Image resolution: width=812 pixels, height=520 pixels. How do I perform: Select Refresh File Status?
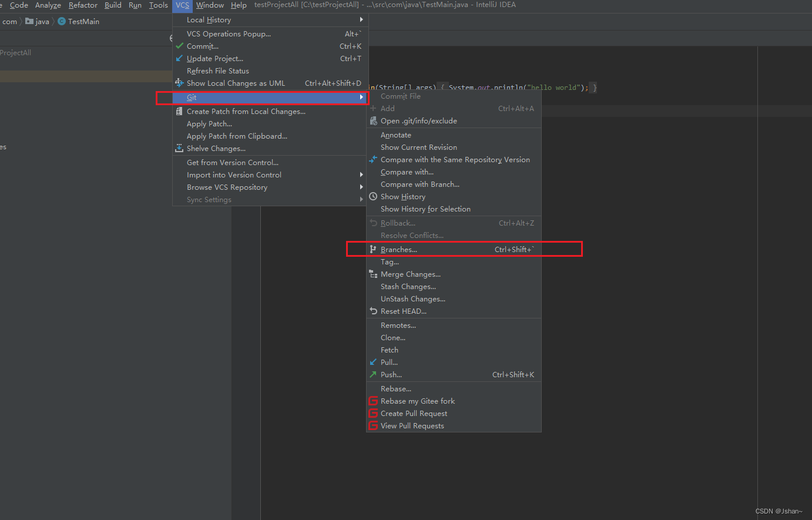pyautogui.click(x=270, y=71)
